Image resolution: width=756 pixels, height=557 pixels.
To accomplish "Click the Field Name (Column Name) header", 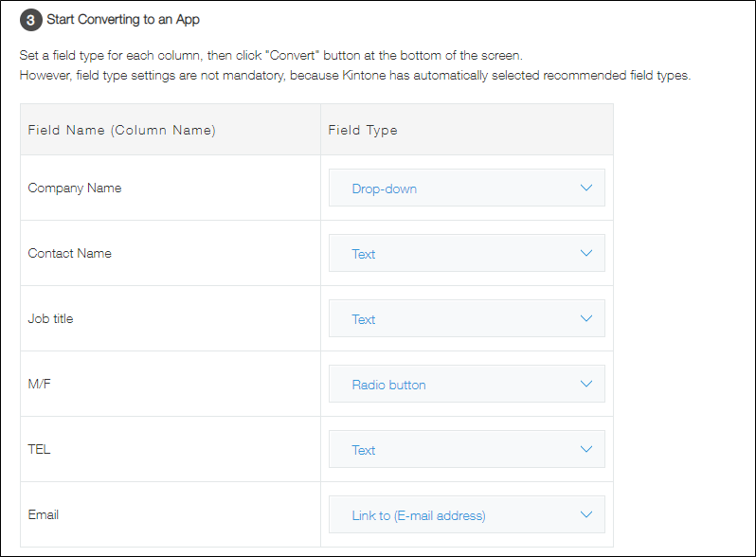I will pos(122,130).
